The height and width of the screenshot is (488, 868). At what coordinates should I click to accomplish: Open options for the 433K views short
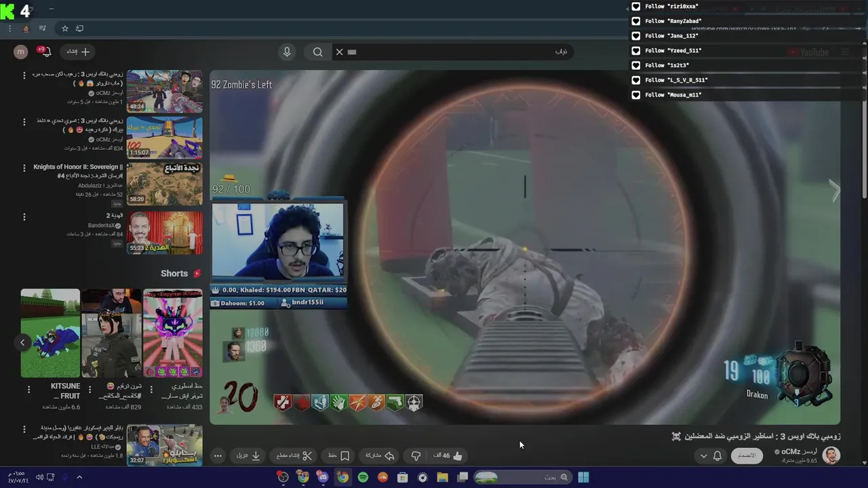click(151, 390)
